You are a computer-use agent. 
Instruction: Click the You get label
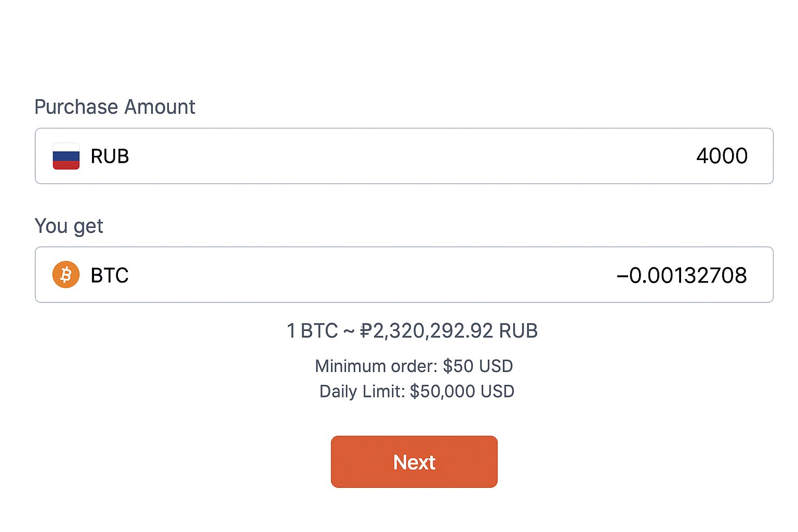pyautogui.click(x=69, y=225)
